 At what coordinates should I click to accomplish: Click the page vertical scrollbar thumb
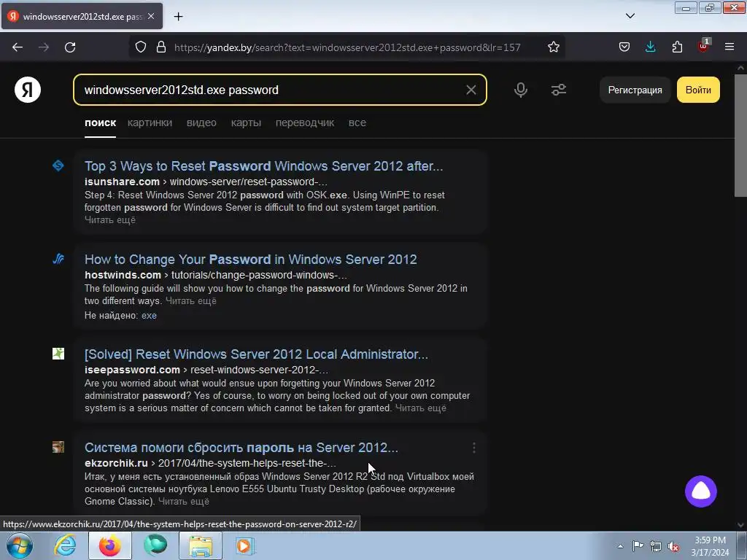pos(740,135)
